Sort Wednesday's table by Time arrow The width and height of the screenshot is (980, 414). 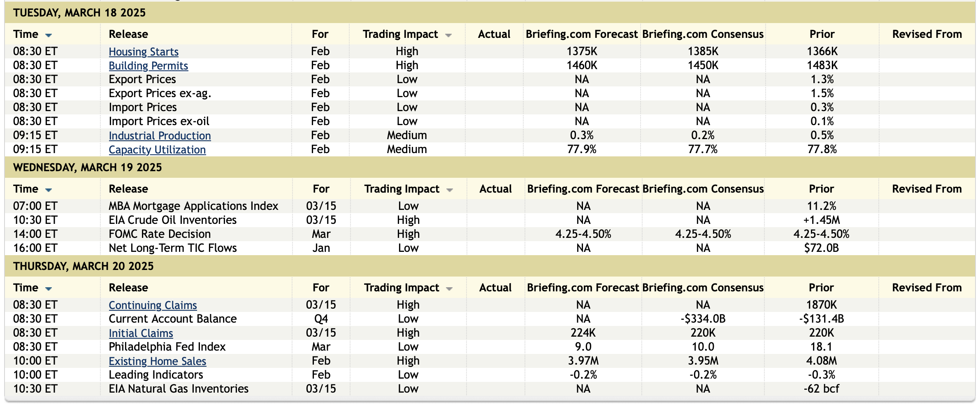pyautogui.click(x=49, y=190)
